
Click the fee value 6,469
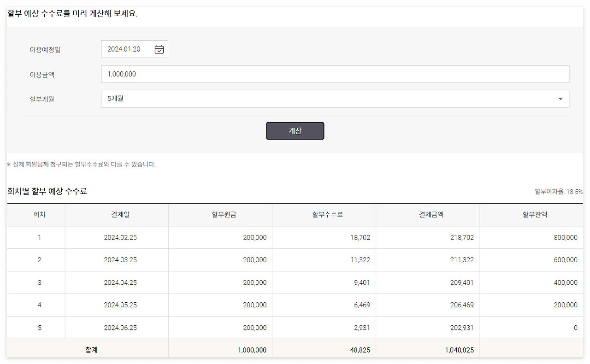pyautogui.click(x=362, y=305)
